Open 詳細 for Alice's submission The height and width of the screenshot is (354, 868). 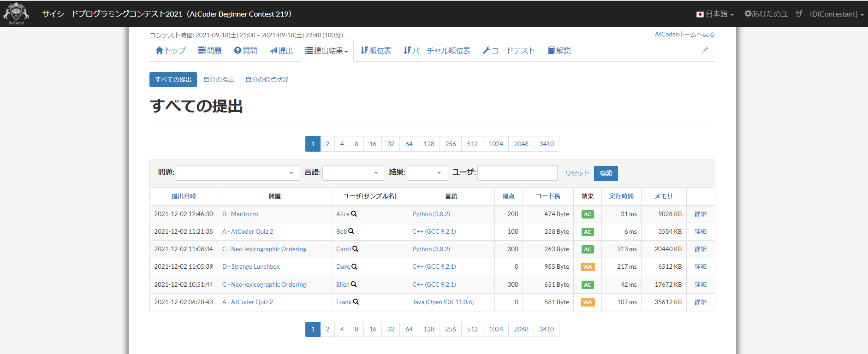tap(700, 214)
